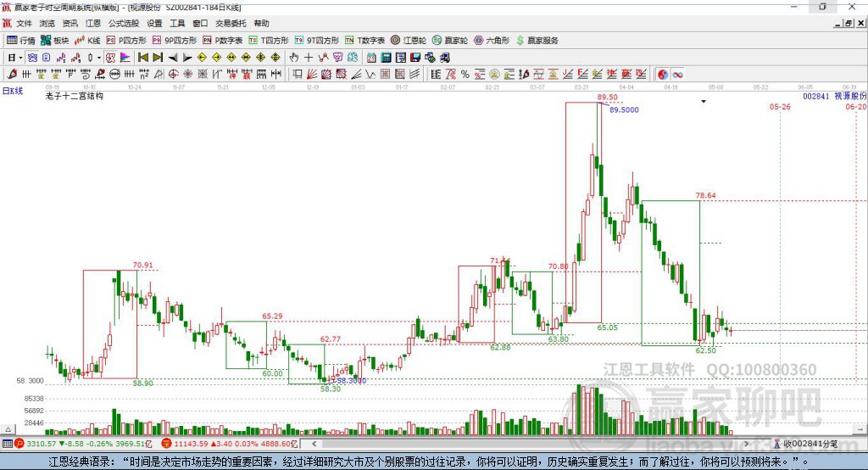The height and width of the screenshot is (470, 868).
Task: Select the crosshair cursor tool
Action: [x=309, y=58]
